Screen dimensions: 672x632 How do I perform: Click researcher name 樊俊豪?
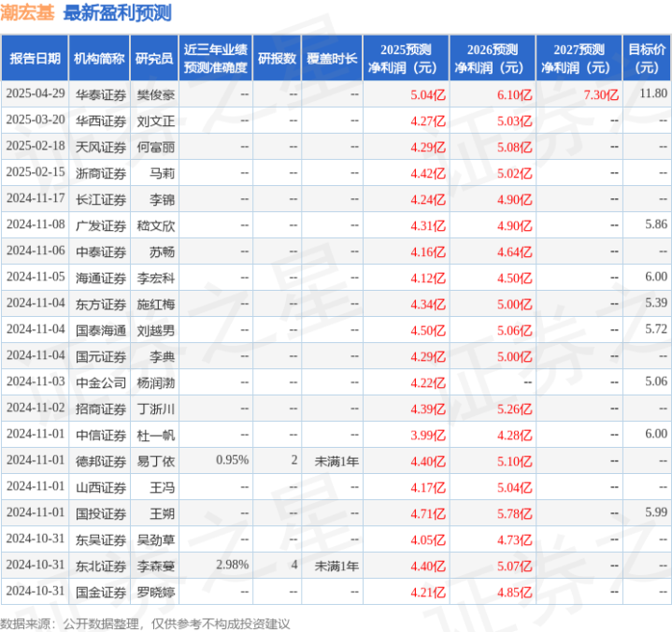pyautogui.click(x=155, y=94)
